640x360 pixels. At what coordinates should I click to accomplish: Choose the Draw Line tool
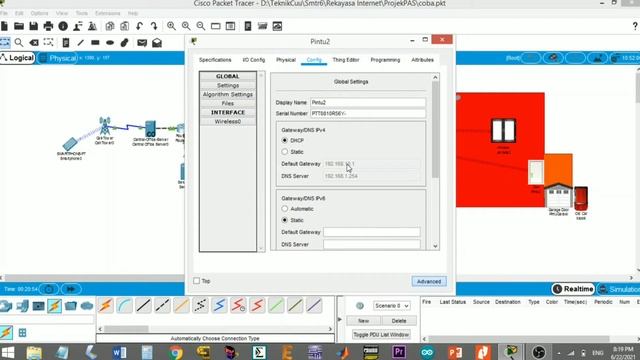[x=80, y=42]
